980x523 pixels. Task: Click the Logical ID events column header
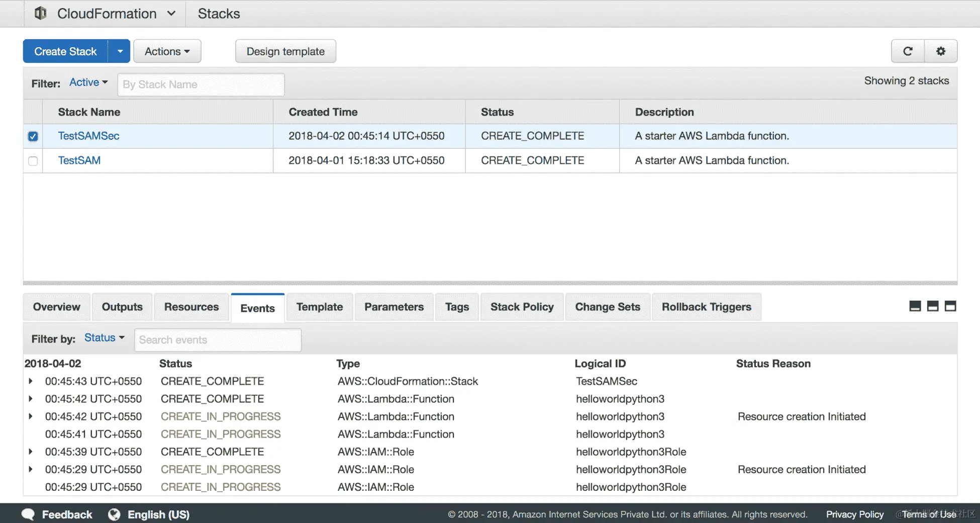[x=600, y=364]
